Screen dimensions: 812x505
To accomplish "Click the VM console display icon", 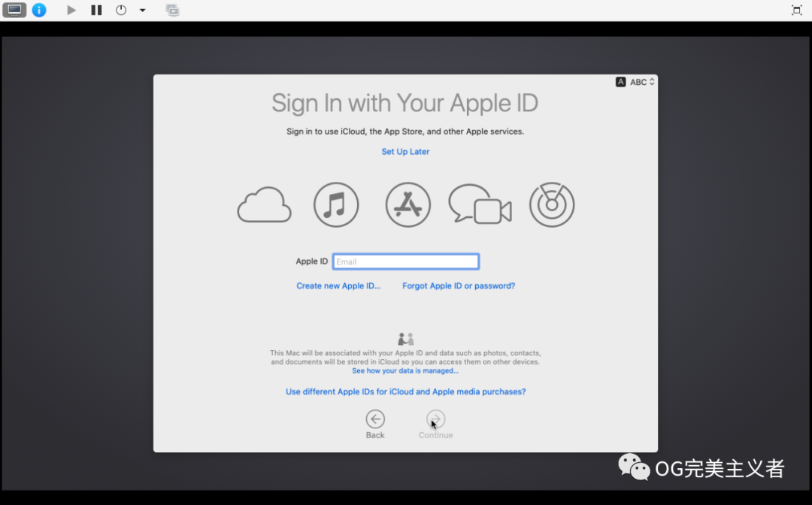I will 14,10.
